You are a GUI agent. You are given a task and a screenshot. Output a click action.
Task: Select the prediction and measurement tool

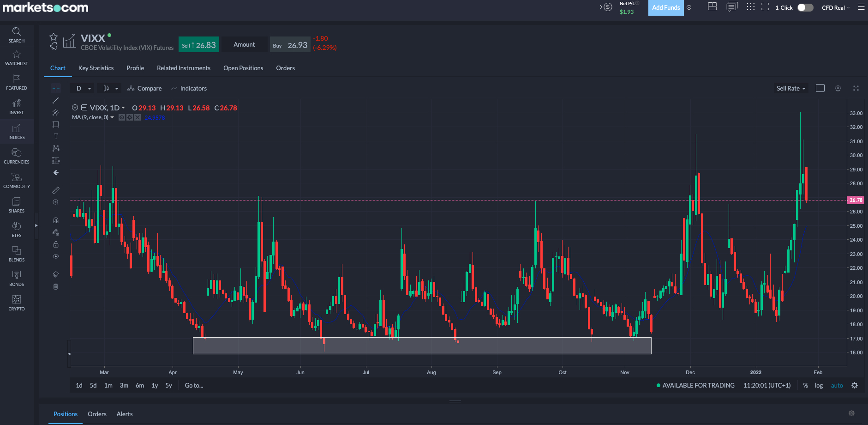pos(56,160)
